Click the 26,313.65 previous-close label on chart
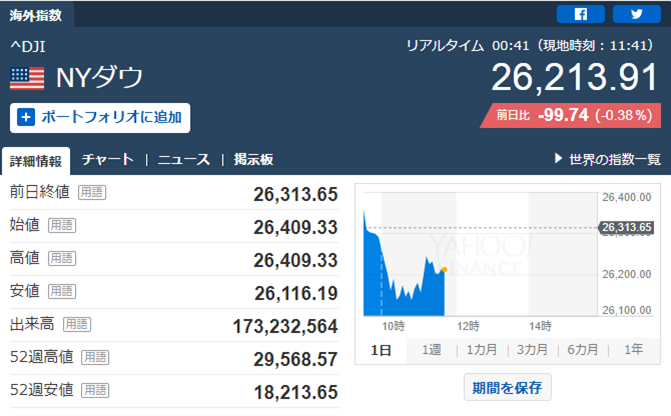This screenshot has width=671, height=416. pyautogui.click(x=626, y=227)
